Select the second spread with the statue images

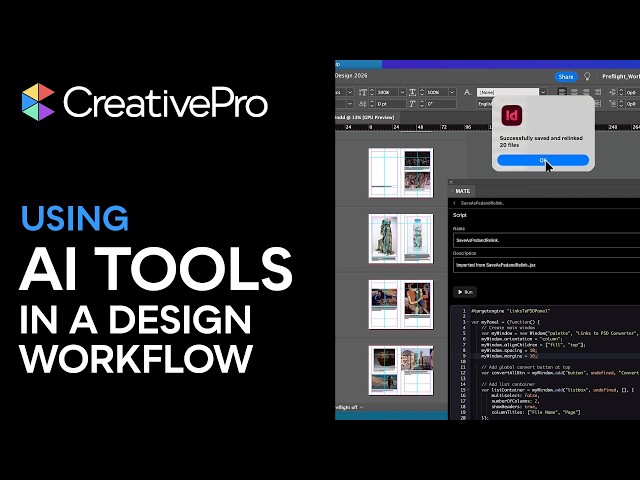(401, 238)
